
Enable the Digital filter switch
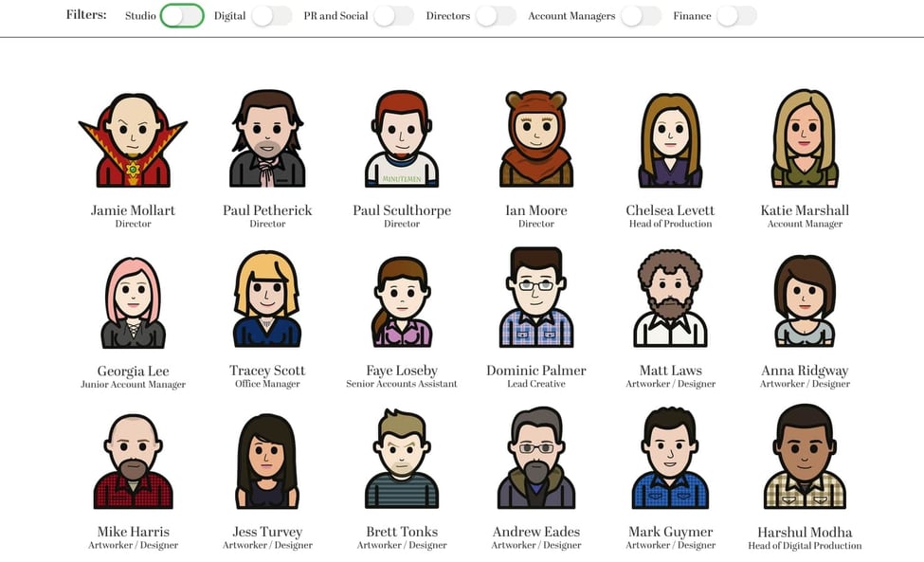pyautogui.click(x=272, y=16)
